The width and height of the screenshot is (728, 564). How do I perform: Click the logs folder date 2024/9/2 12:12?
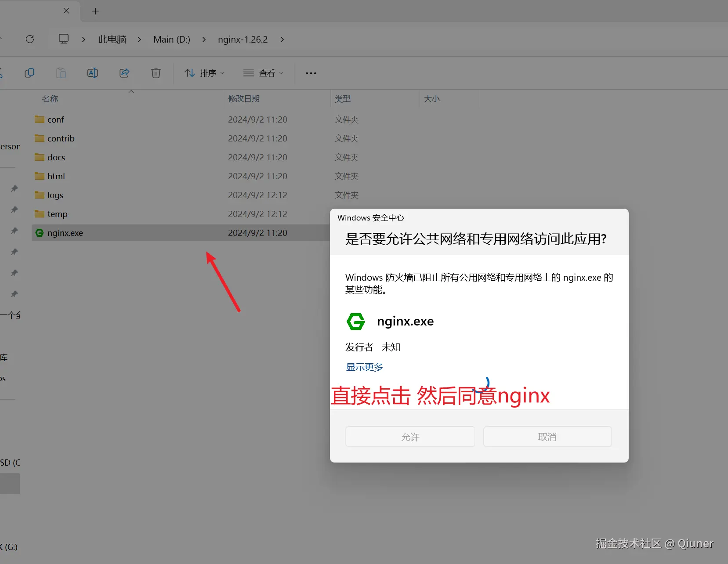click(257, 195)
